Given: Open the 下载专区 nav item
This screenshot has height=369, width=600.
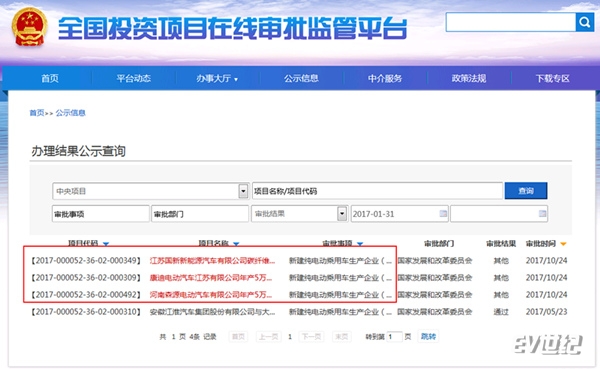Looking at the screenshot, I should click(553, 78).
